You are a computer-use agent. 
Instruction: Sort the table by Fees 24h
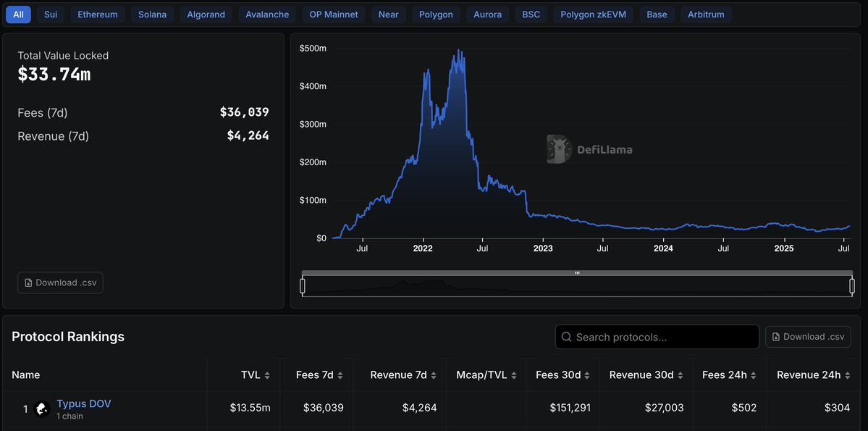point(729,375)
